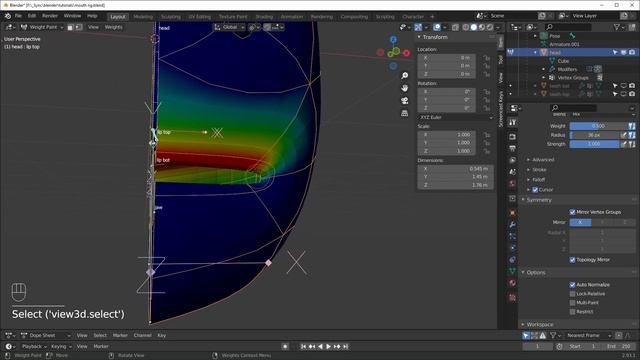Open the Output properties tab icon

point(513,149)
